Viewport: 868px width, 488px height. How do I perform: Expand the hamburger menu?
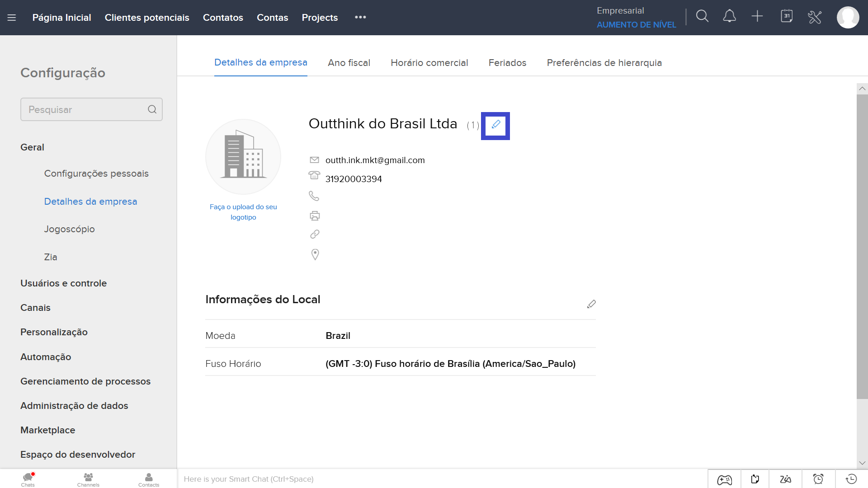[x=12, y=18]
